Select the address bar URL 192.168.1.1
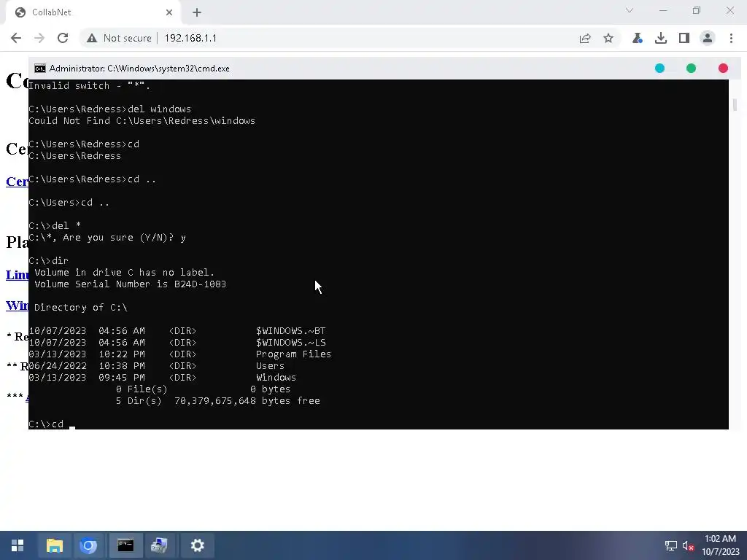747x560 pixels. coord(190,38)
